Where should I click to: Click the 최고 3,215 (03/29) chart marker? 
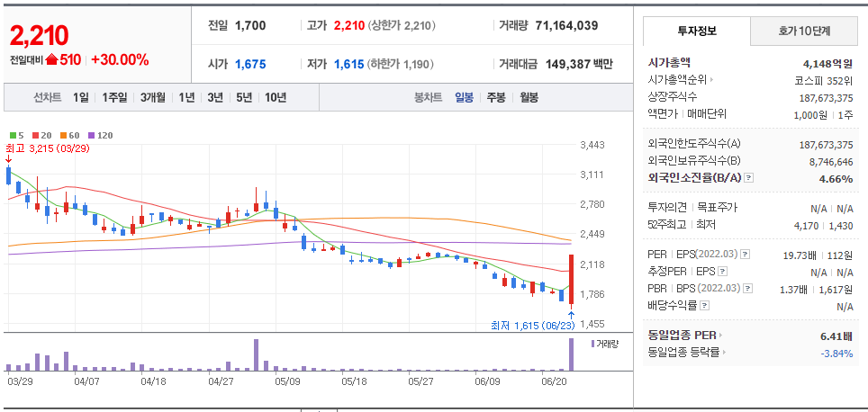click(x=48, y=148)
